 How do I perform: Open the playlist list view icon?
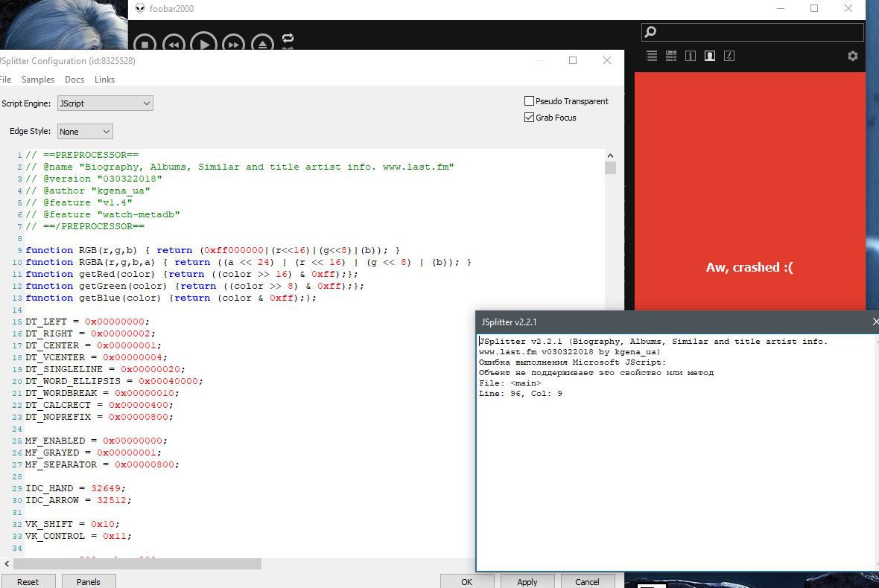point(652,56)
